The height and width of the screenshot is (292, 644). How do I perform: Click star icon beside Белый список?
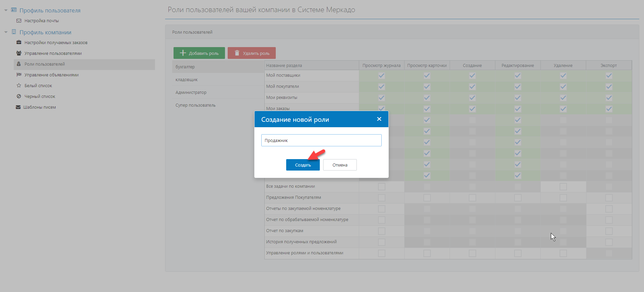tap(19, 86)
